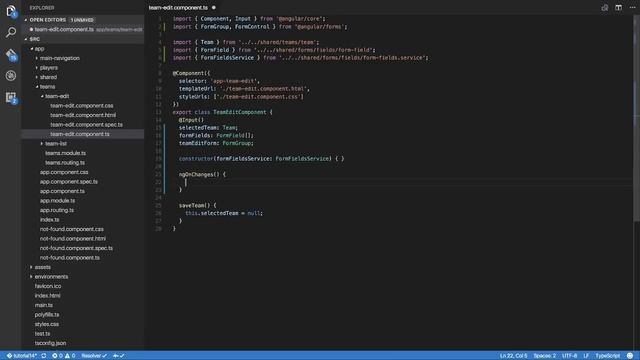
Task: Open the Explorer view in activity bar
Action: click(x=11, y=11)
